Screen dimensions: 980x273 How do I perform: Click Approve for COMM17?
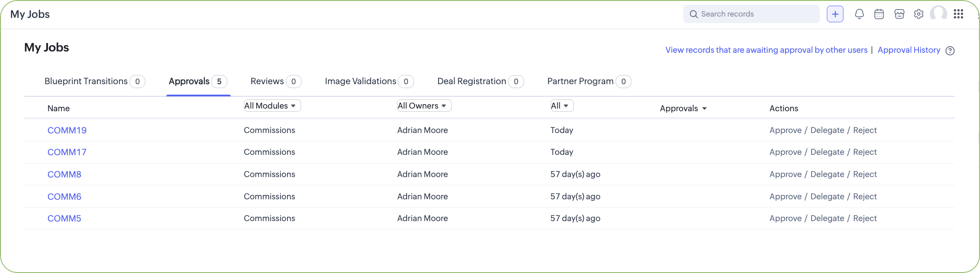[785, 152]
